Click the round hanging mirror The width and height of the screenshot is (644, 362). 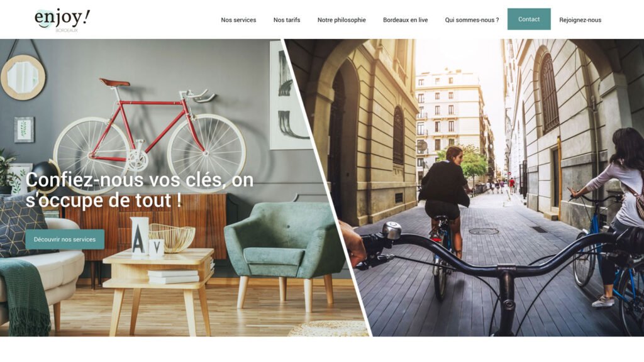click(x=23, y=77)
